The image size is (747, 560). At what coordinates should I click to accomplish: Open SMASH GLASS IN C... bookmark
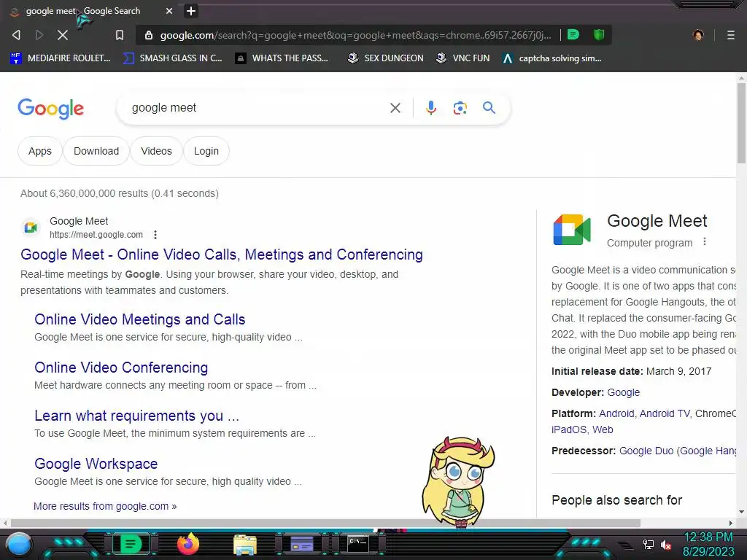pyautogui.click(x=172, y=58)
